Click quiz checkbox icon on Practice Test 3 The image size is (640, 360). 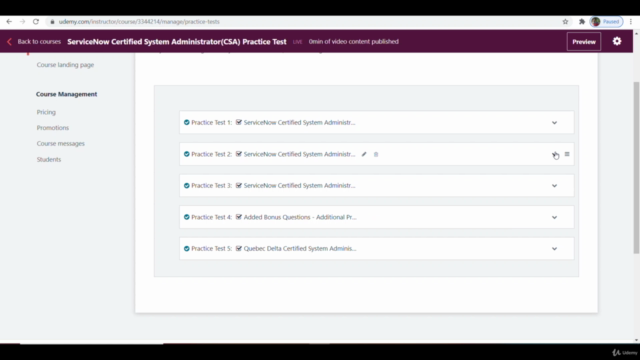coord(239,186)
